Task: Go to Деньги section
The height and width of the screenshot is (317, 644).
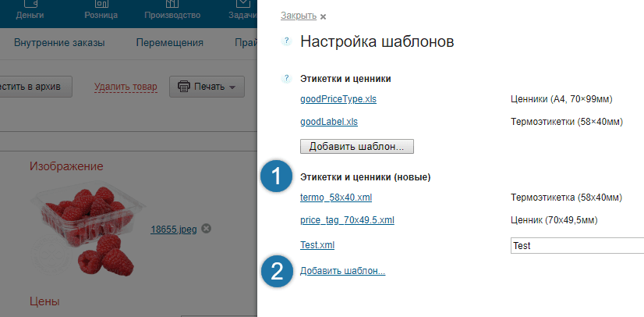Action: (x=30, y=10)
